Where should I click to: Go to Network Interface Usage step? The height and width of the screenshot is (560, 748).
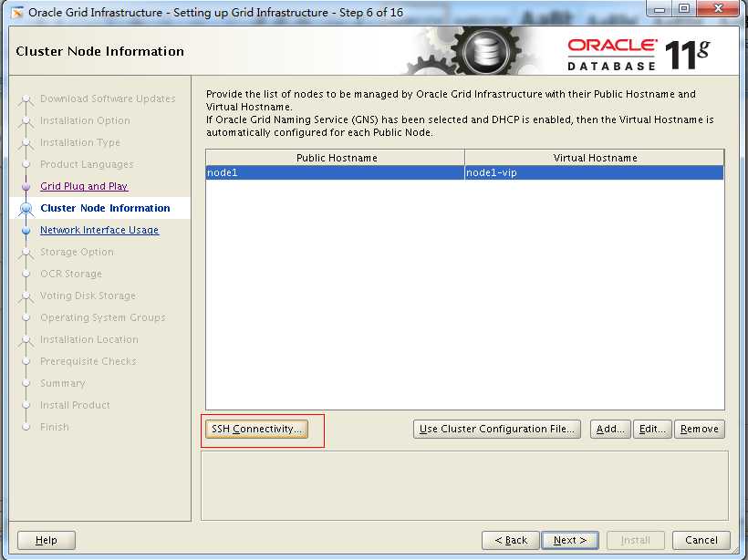click(99, 230)
